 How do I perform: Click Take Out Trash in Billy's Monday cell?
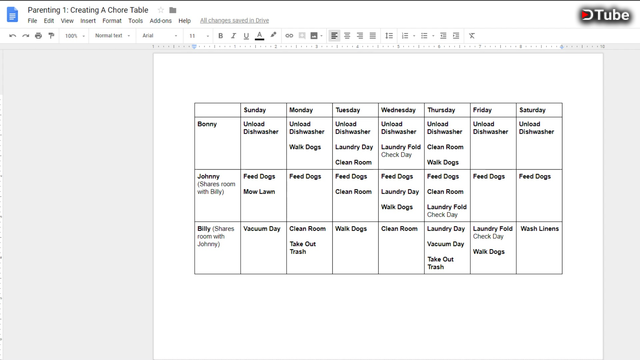(x=302, y=248)
